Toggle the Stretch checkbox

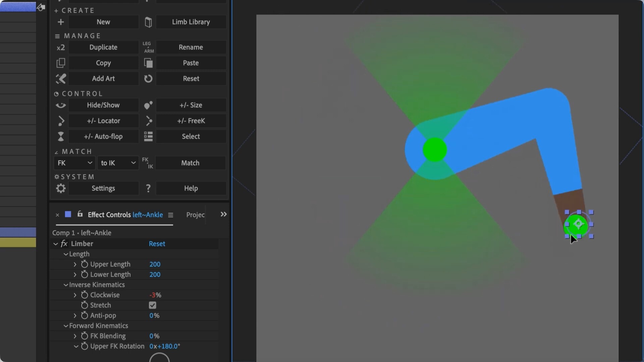pyautogui.click(x=153, y=305)
